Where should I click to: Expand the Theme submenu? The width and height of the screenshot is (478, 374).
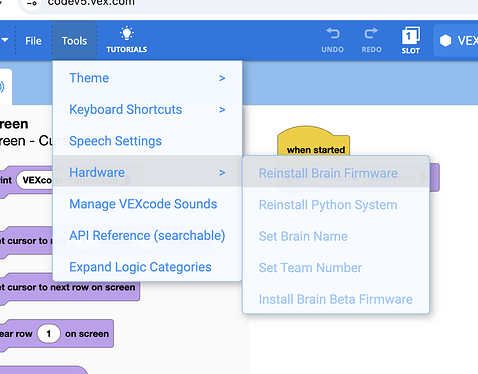[147, 78]
